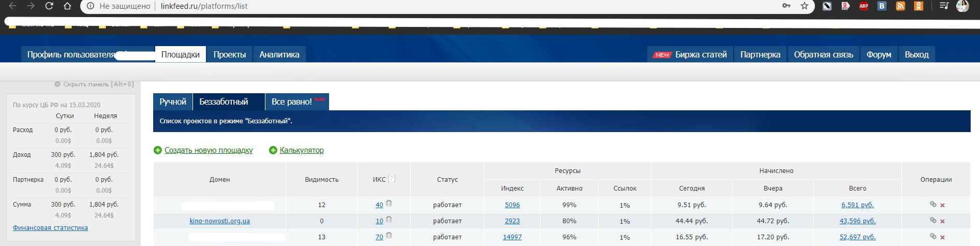
Task: Open the media control playlist icon
Action: (944, 6)
